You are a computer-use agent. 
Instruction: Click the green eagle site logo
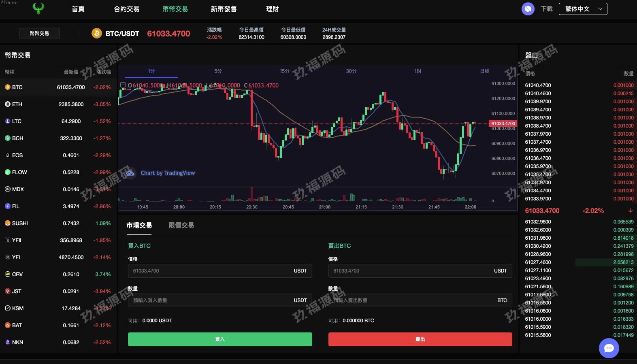[38, 9]
